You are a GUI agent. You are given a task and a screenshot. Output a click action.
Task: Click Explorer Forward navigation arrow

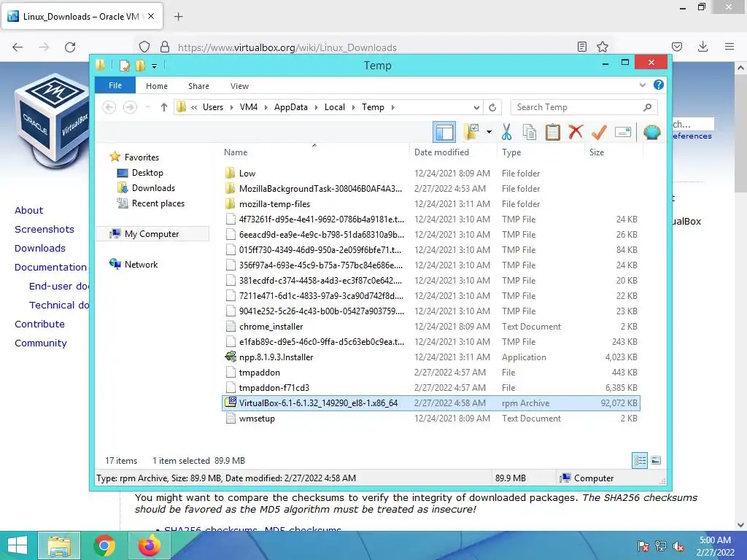(x=130, y=107)
